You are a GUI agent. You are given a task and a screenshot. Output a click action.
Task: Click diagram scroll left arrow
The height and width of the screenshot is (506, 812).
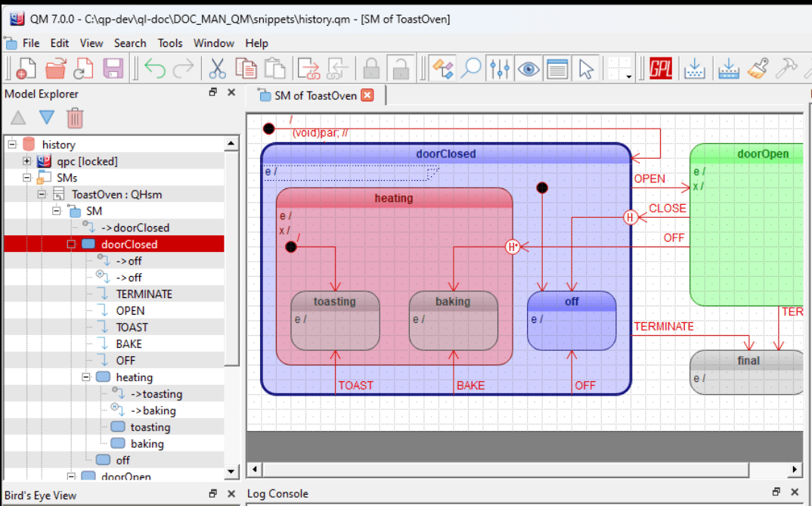click(x=254, y=470)
